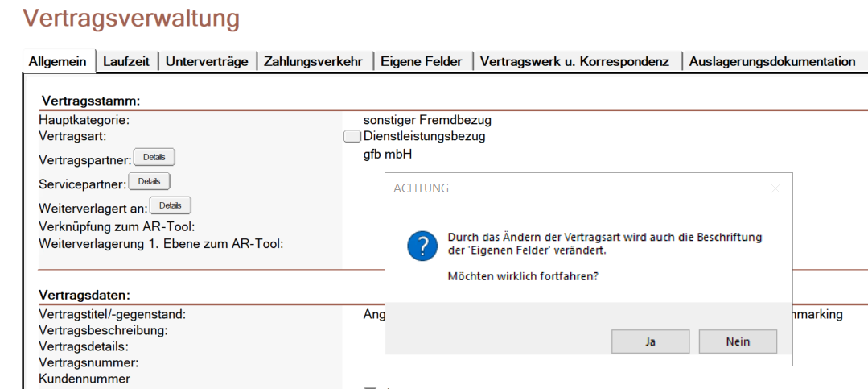Open the Eigene Felder tab
Image resolution: width=868 pixels, height=389 pixels.
[x=422, y=61]
